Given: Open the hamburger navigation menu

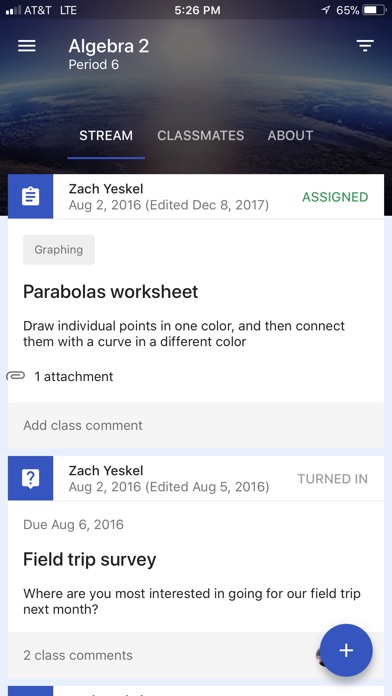Looking at the screenshot, I should click(x=27, y=46).
